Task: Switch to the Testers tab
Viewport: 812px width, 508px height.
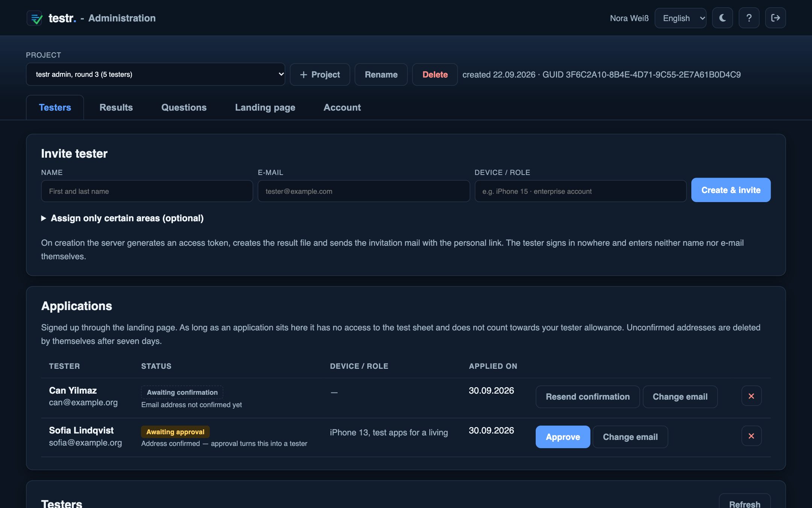Action: 55,107
